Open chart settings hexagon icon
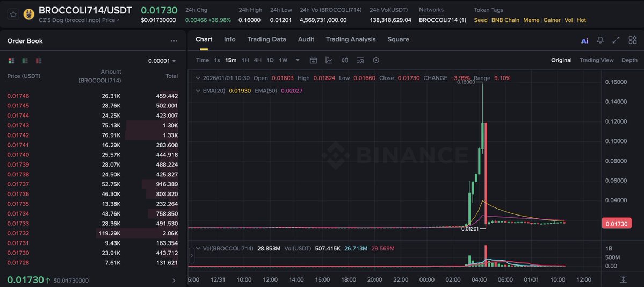 point(376,60)
